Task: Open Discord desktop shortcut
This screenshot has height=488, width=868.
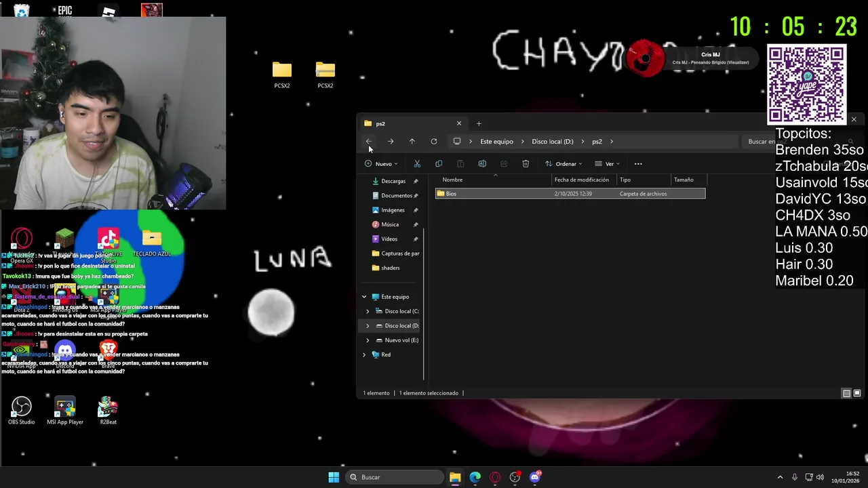Action: pyautogui.click(x=65, y=355)
